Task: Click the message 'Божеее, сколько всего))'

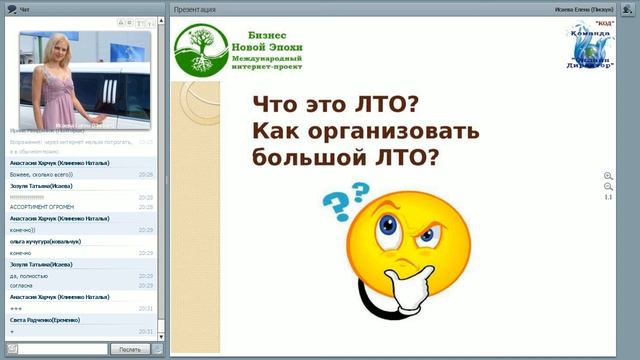Action: (x=41, y=174)
